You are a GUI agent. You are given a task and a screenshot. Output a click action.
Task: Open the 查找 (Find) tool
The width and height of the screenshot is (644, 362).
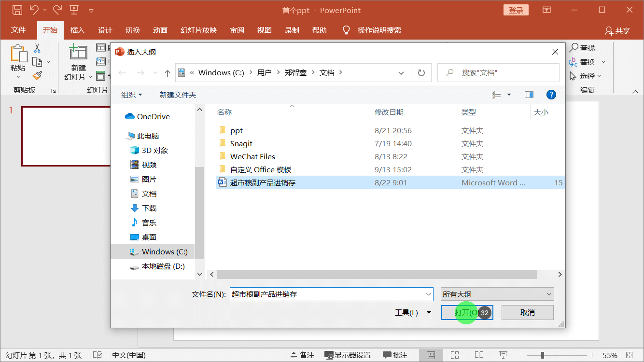pyautogui.click(x=582, y=48)
